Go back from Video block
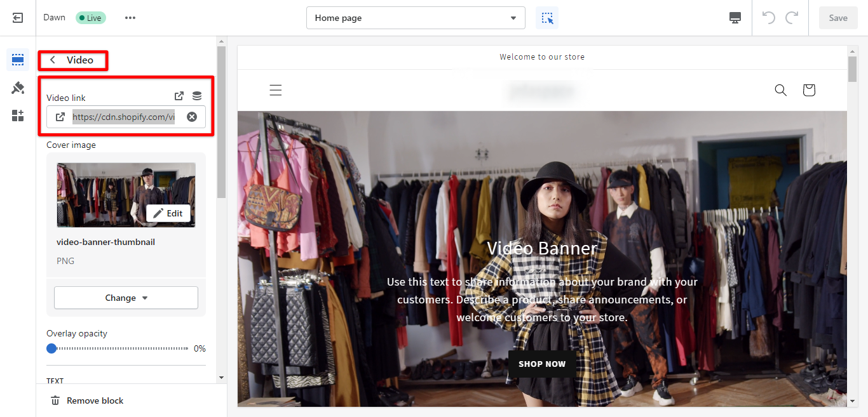 pyautogui.click(x=53, y=60)
